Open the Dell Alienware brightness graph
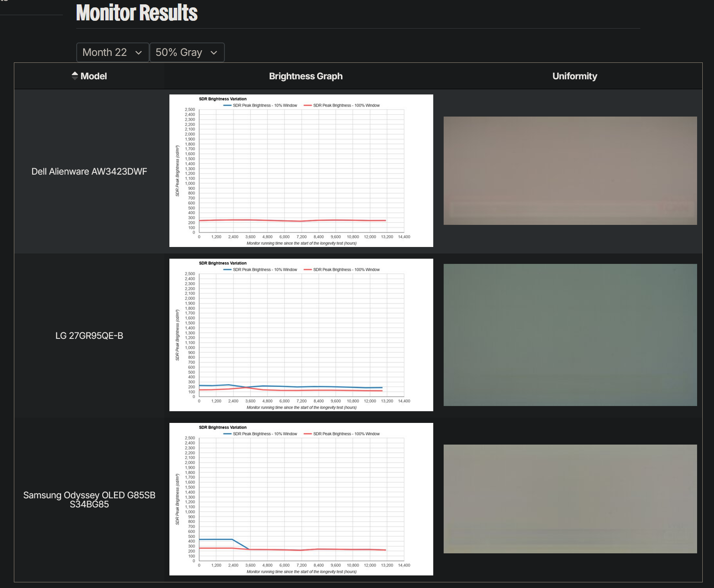714x588 pixels. (301, 171)
